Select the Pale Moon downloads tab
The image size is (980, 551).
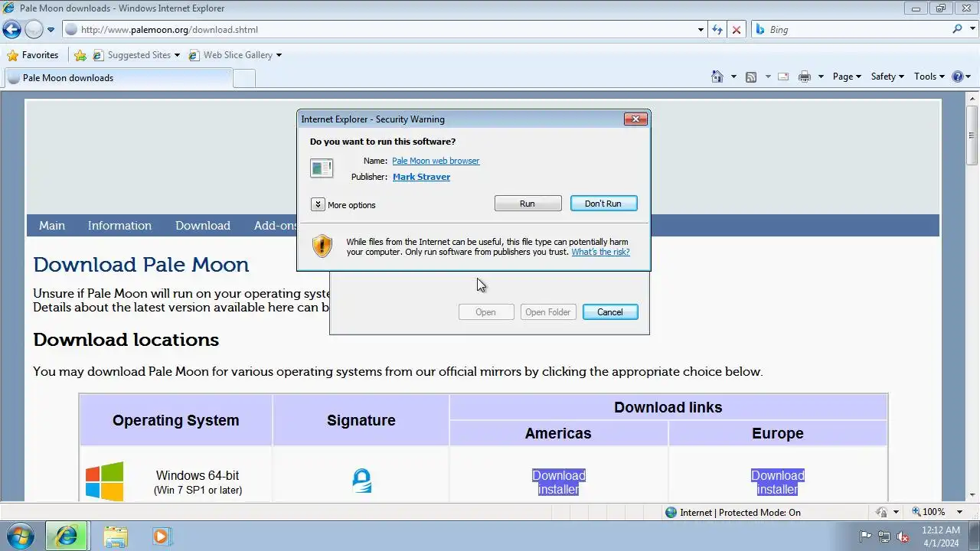click(118, 77)
